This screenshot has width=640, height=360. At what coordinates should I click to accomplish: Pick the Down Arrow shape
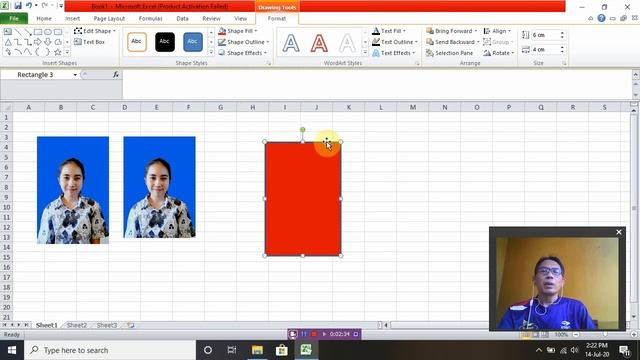pyautogui.click(x=48, y=42)
